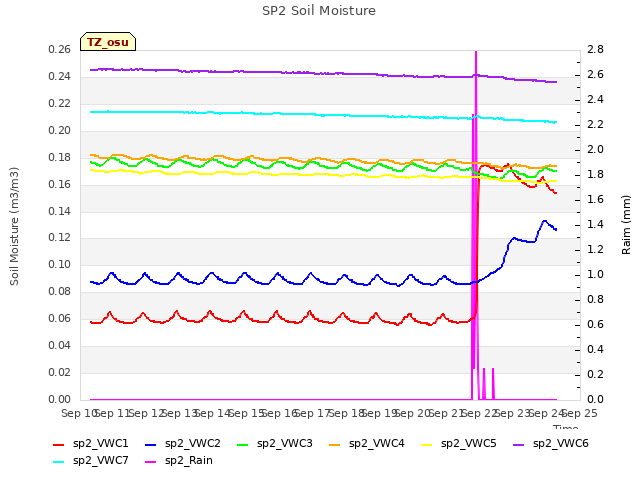This screenshot has width=640, height=480.
Task: Select sp2_VWC5 legend entry
Action: tap(459, 443)
